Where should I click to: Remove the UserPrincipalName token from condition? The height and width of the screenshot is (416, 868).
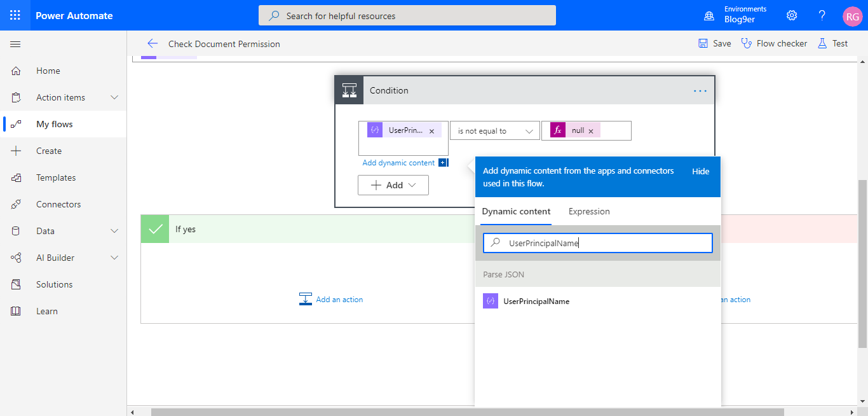coord(432,131)
